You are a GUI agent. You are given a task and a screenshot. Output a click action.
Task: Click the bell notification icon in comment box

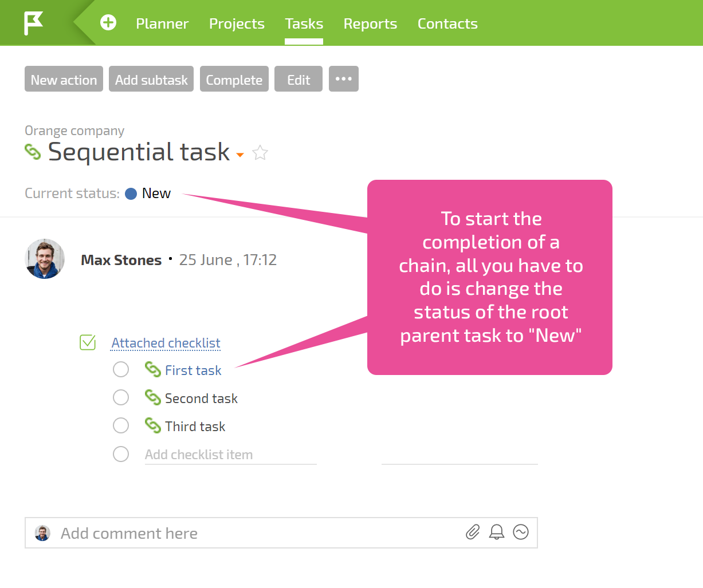(497, 532)
